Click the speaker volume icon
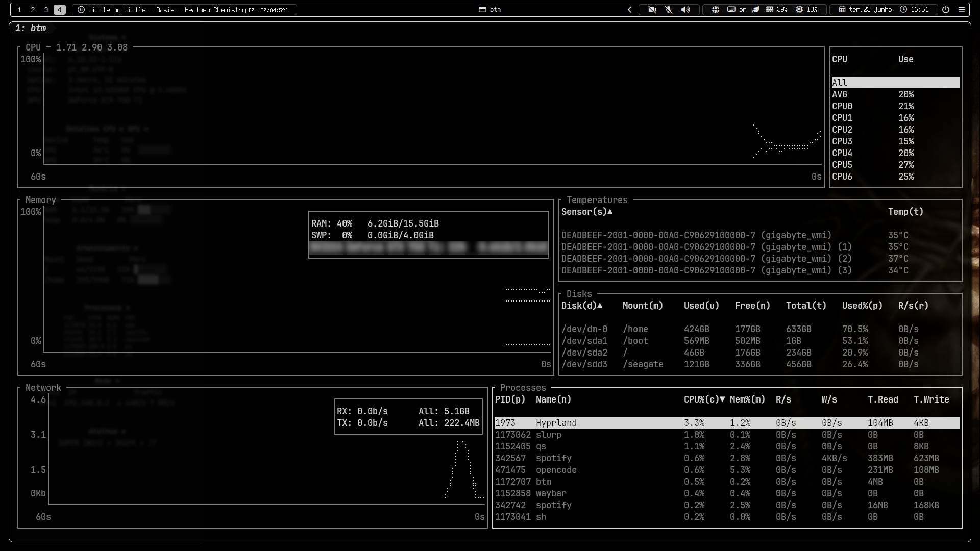Image resolution: width=980 pixels, height=551 pixels. pos(685,10)
